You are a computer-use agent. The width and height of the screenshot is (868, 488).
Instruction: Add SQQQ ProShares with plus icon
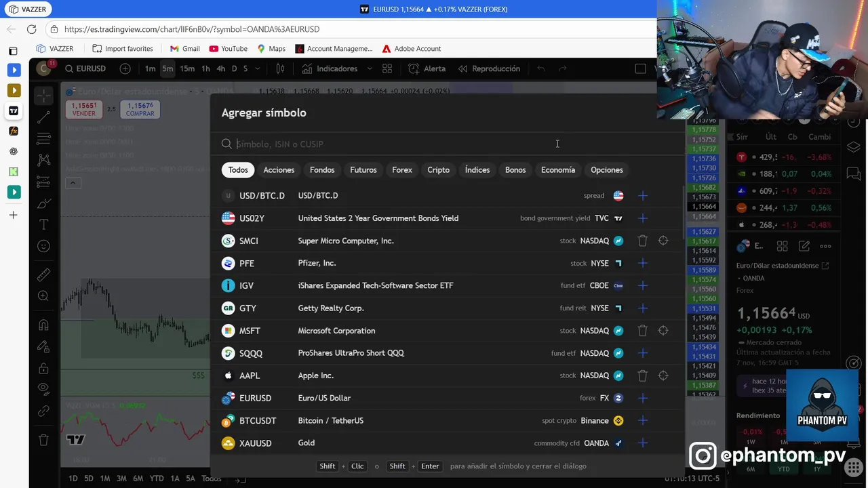643,353
